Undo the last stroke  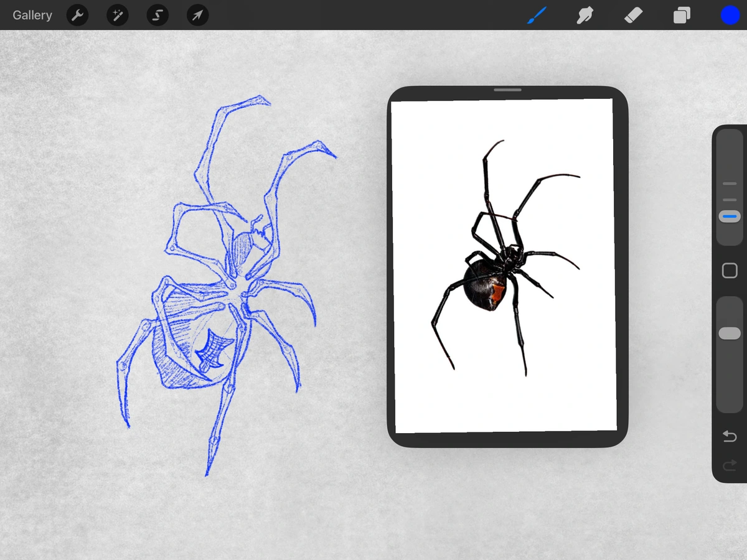[729, 436]
